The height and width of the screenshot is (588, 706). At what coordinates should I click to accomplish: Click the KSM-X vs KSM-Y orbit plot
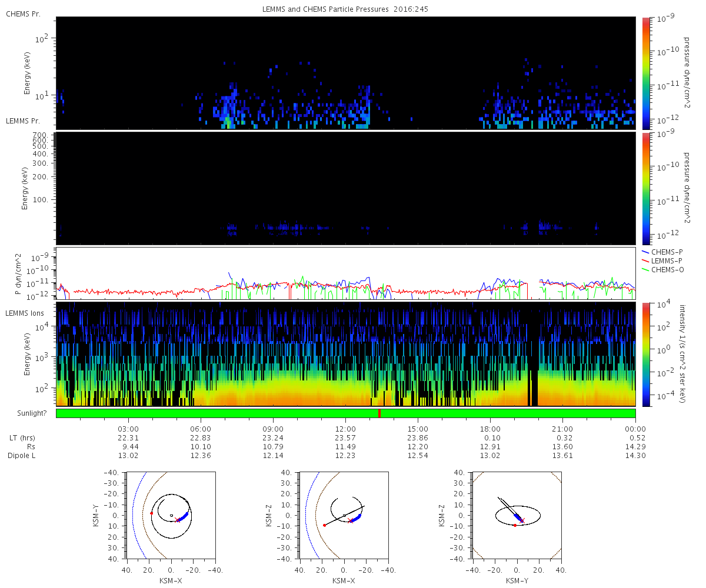click(171, 514)
